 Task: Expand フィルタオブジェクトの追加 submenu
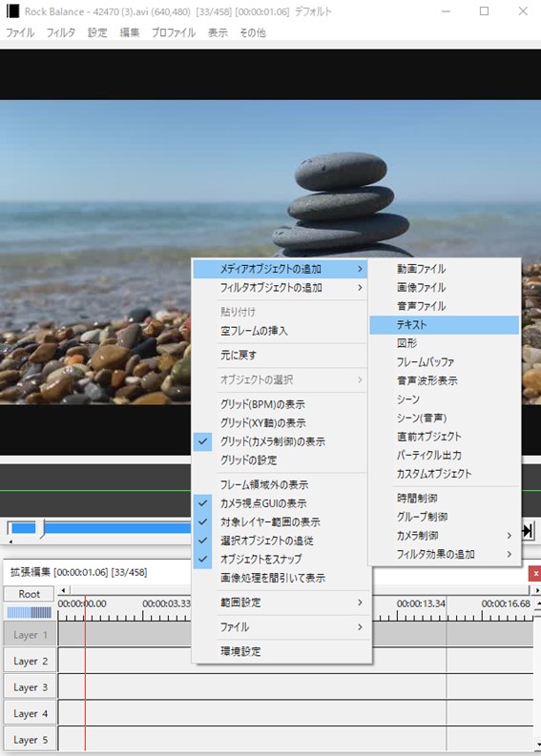(281, 288)
